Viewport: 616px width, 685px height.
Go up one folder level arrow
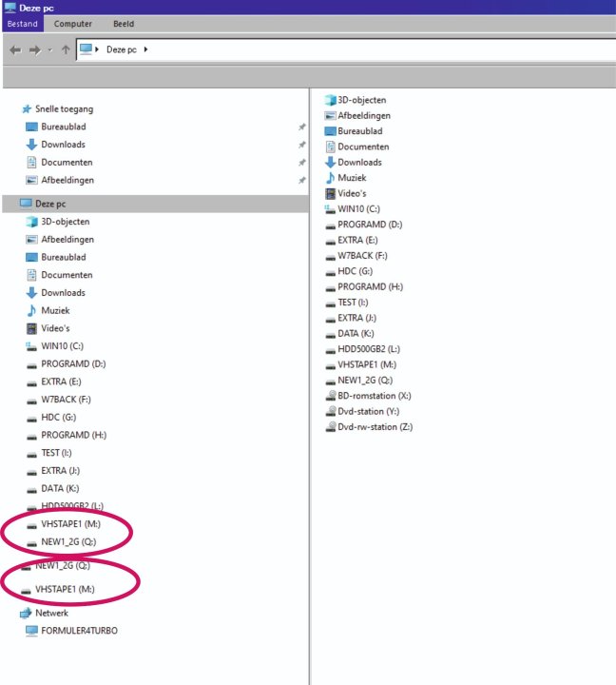[66, 49]
